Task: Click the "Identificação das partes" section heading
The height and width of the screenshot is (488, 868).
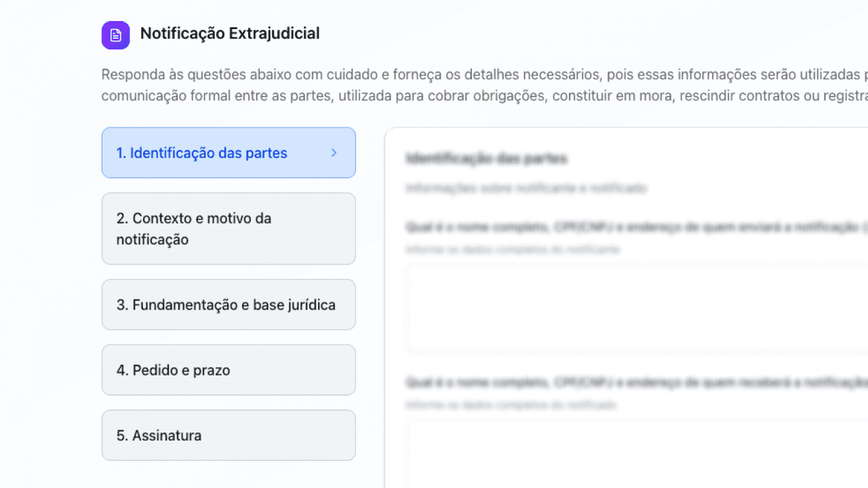Action: pyautogui.click(x=488, y=159)
